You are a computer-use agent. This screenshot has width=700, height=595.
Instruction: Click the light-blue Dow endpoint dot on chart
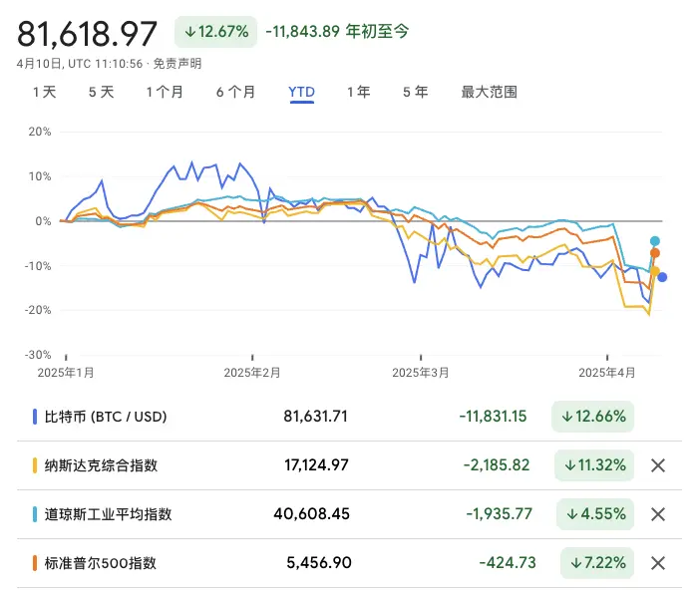point(655,241)
